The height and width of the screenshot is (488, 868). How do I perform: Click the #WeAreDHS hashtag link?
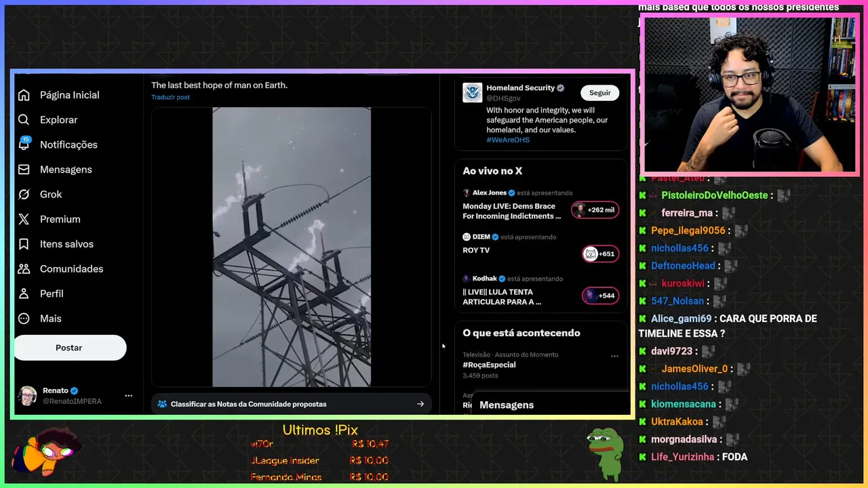click(x=508, y=140)
